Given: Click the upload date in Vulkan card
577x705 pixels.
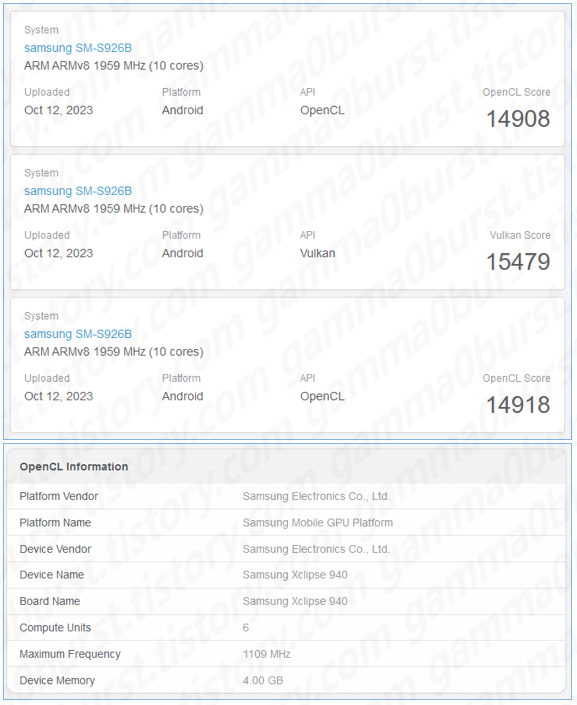Looking at the screenshot, I should (x=58, y=253).
